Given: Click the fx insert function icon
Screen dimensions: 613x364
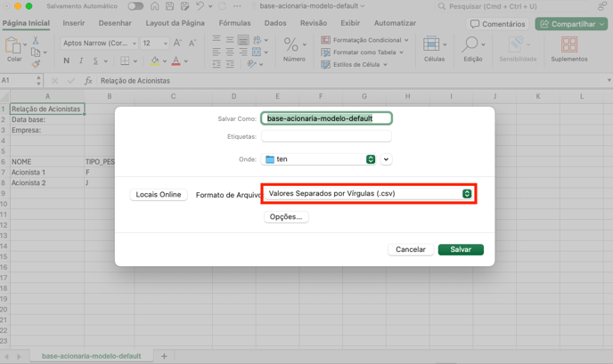Looking at the screenshot, I should point(88,80).
